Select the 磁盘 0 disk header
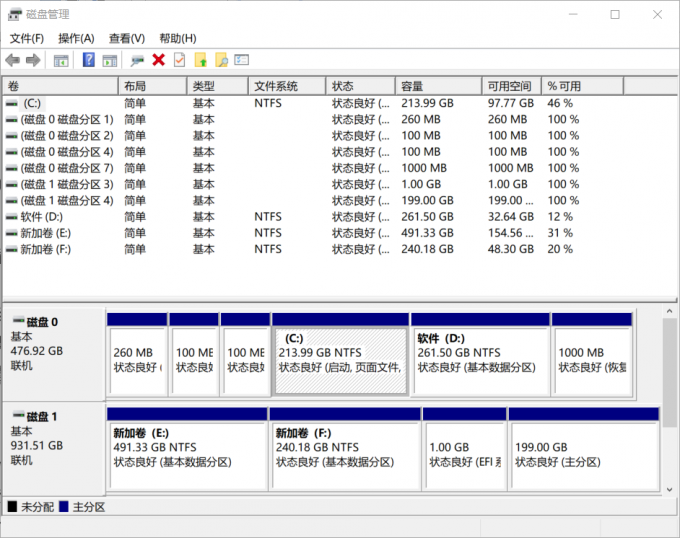680x538 pixels. 54,355
